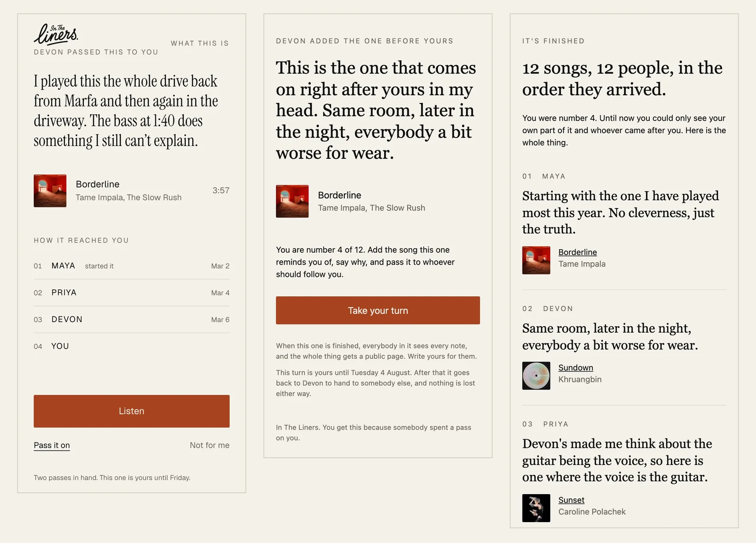This screenshot has width=756, height=543.
Task: Click the DEVON ADDED THE ONE BEFORE YOURS label
Action: (x=365, y=41)
